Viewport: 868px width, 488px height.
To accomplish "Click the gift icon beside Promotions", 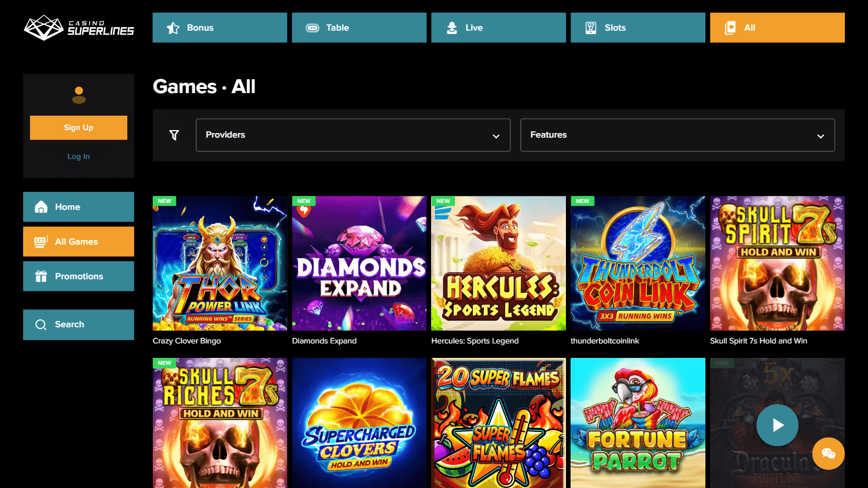I will [41, 276].
